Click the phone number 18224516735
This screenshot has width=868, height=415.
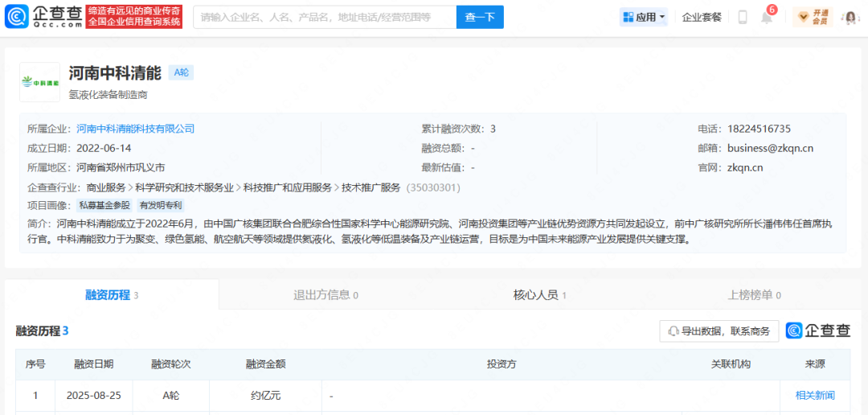(x=759, y=129)
